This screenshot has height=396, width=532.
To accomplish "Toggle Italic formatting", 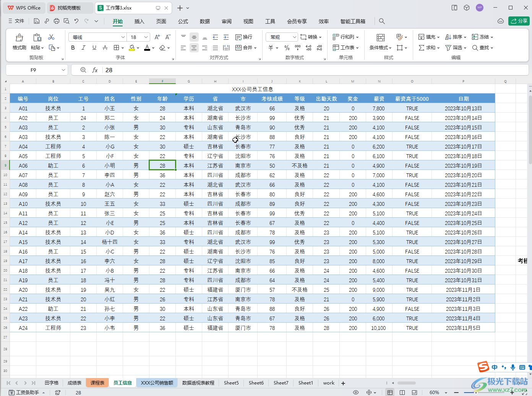I will coord(83,48).
